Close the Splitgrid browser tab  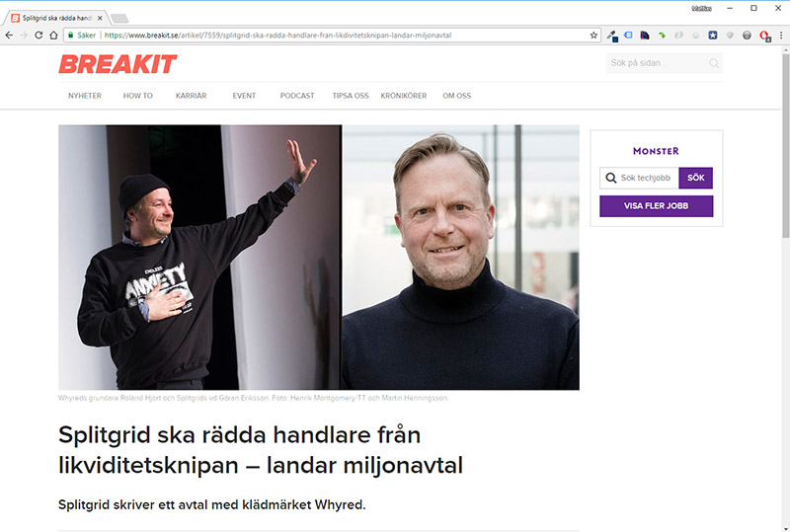tap(100, 18)
